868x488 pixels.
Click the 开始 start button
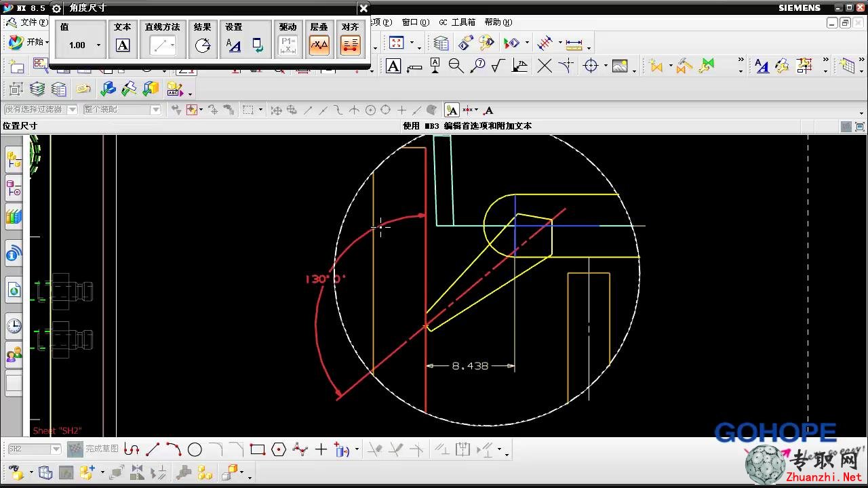point(28,42)
